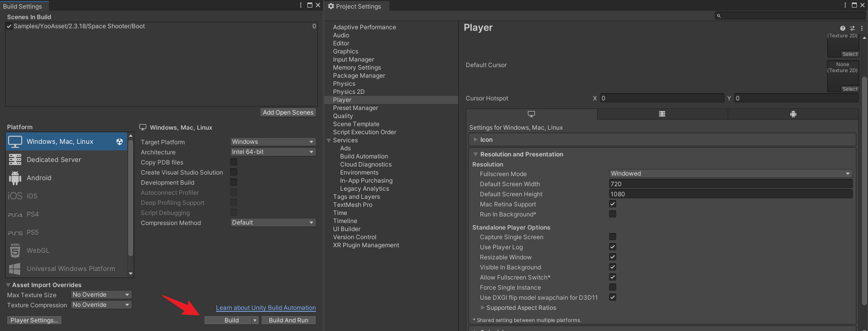868x331 pixels.
Task: Open Physics 2D settings category
Action: [x=349, y=92]
